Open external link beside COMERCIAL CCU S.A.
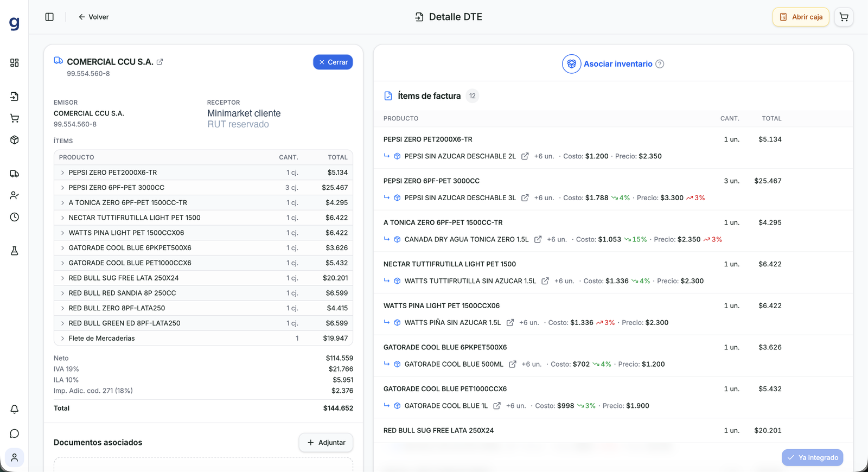Viewport: 868px width, 472px height. tap(159, 62)
